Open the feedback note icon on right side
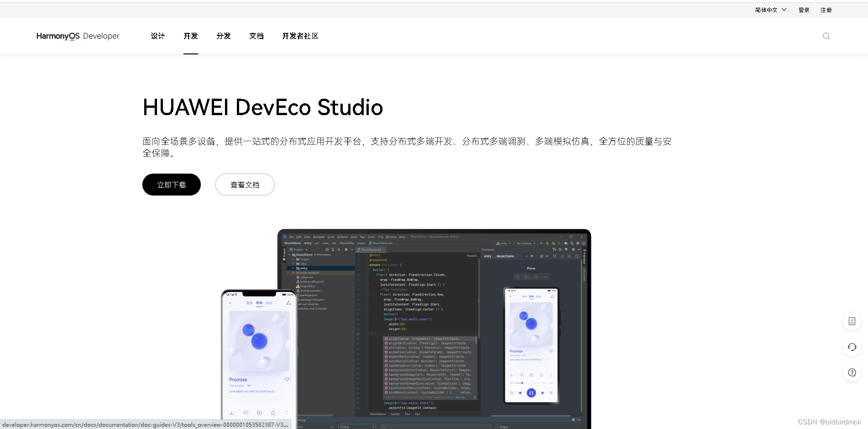Screen dimensions: 868x429 pyautogui.click(x=852, y=321)
